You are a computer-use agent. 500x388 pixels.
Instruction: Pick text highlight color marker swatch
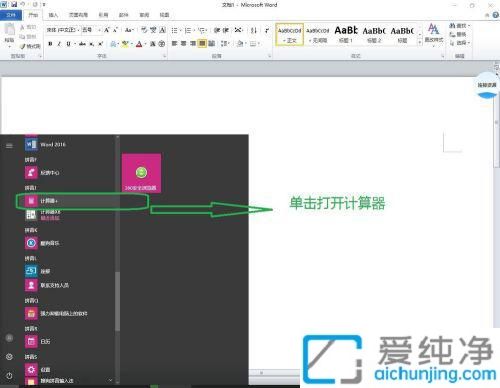125,44
